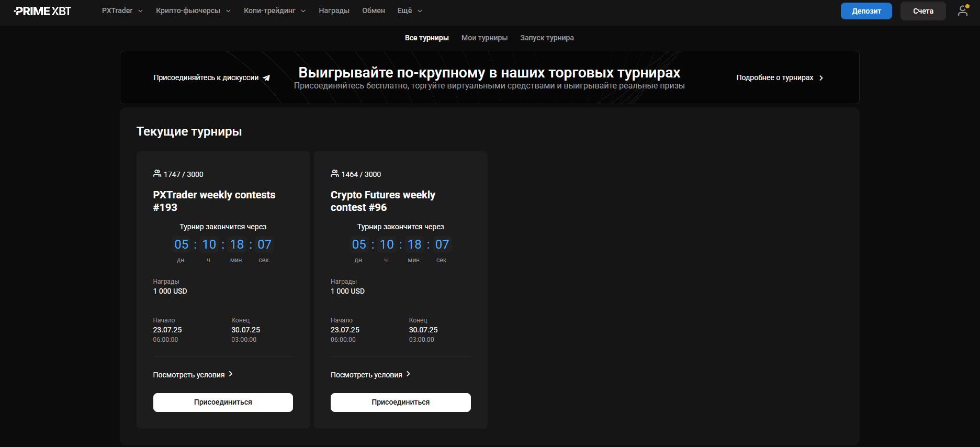This screenshot has width=980, height=447.
Task: Click the PrimeXBT logo
Action: coord(42,11)
